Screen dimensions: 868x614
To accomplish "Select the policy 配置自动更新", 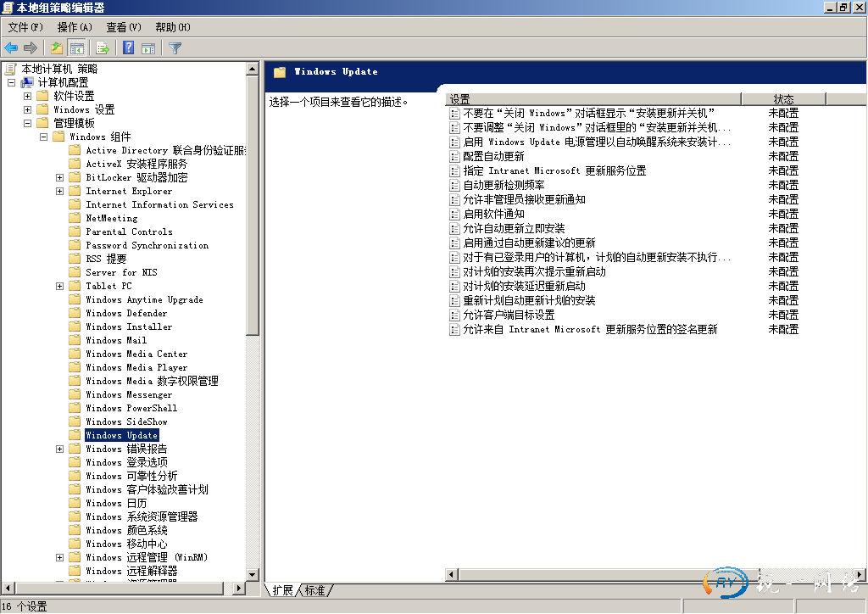I will pos(492,156).
